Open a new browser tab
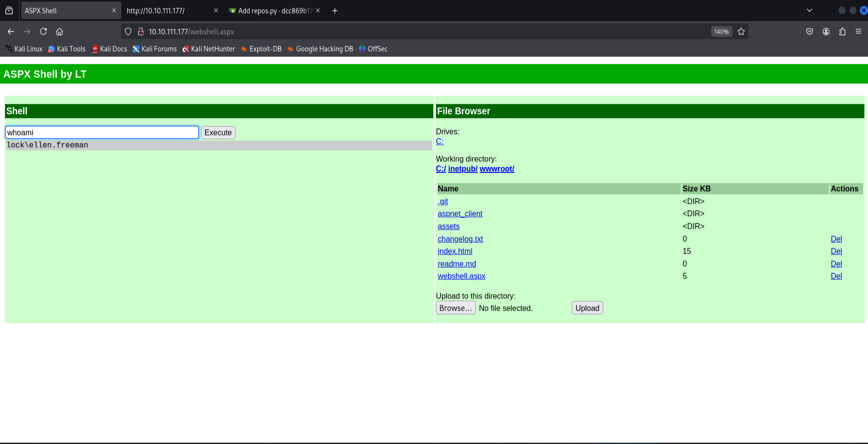The width and height of the screenshot is (868, 444). 335,11
